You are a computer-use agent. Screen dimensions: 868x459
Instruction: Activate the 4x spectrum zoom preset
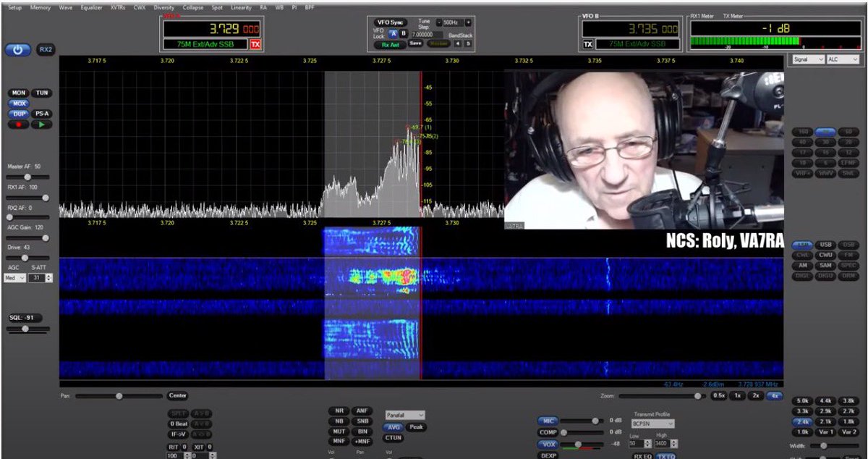pos(775,396)
